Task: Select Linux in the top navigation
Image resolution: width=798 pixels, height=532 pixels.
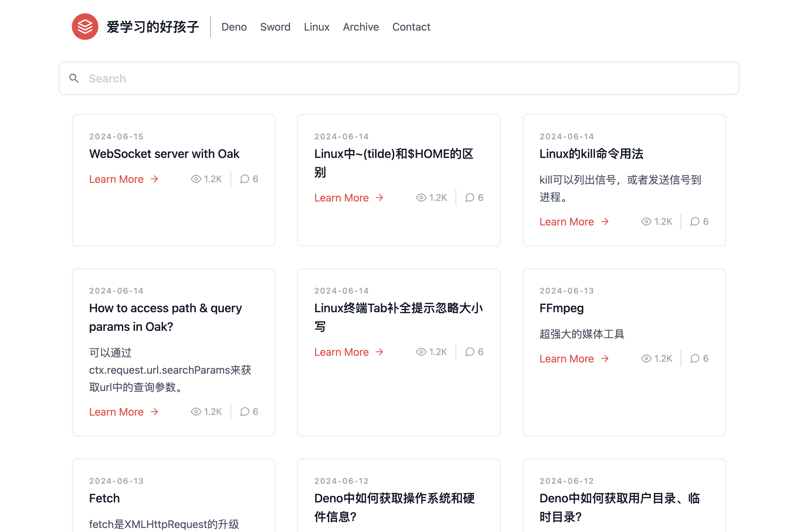Action: (x=316, y=27)
